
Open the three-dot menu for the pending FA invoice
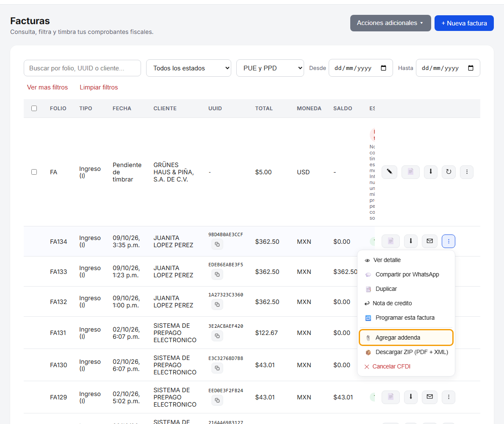coord(467,172)
